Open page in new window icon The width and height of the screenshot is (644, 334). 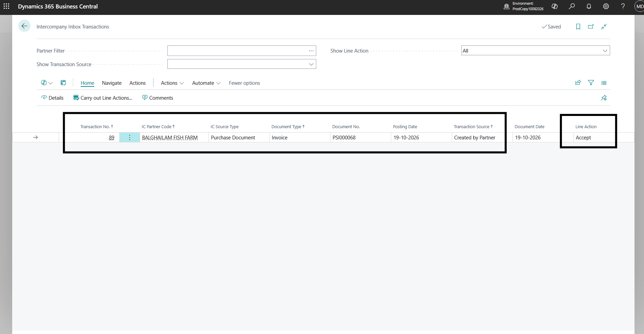pos(591,26)
